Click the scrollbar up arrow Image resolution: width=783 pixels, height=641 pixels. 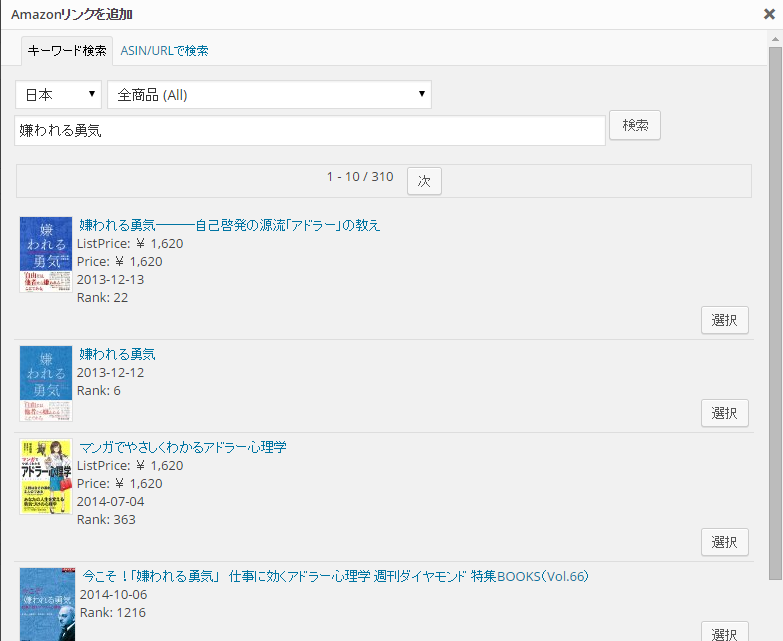point(775,39)
